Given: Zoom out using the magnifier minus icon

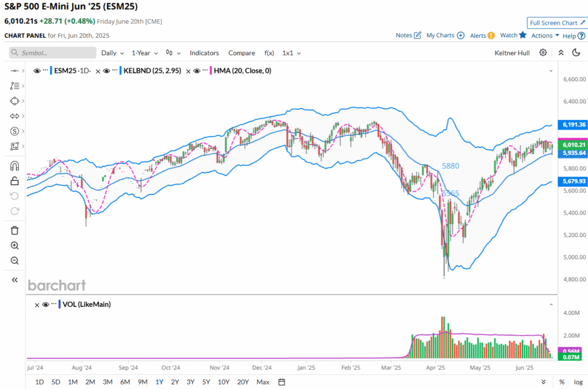Looking at the screenshot, I should pos(15,260).
